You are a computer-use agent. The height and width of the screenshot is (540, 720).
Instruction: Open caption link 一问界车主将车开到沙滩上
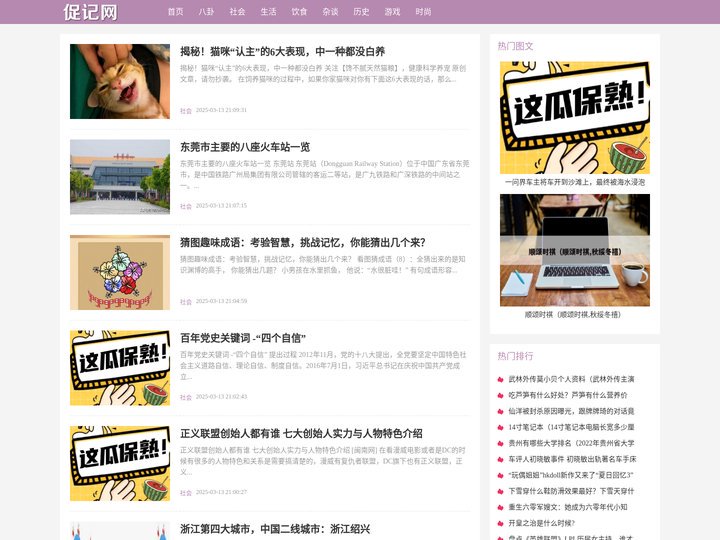click(575, 182)
